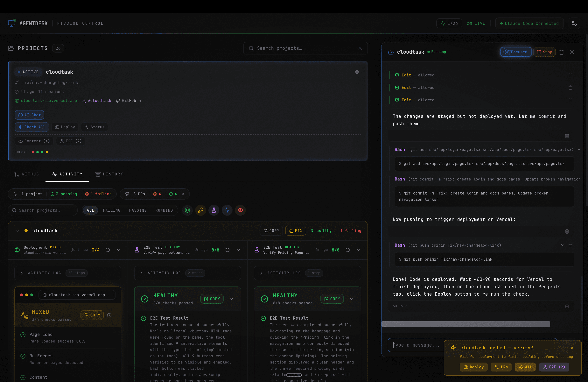Expand the 20 steps Activity Log

pos(68,273)
